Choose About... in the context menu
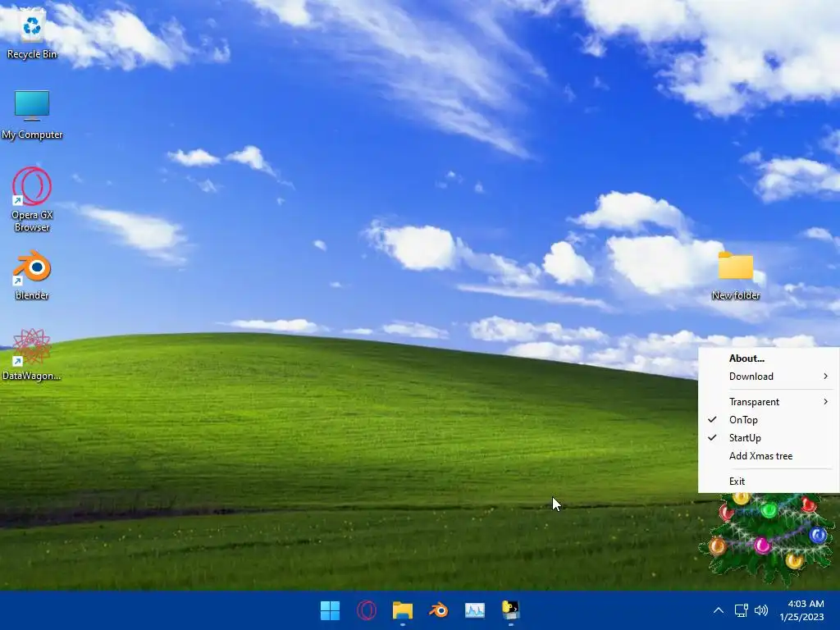 coord(769,358)
